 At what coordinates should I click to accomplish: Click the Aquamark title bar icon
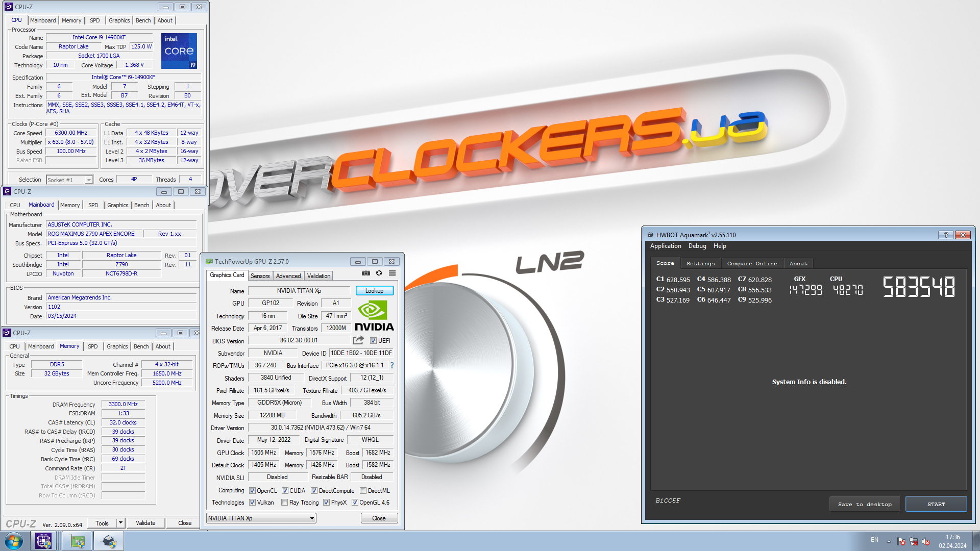tap(650, 235)
